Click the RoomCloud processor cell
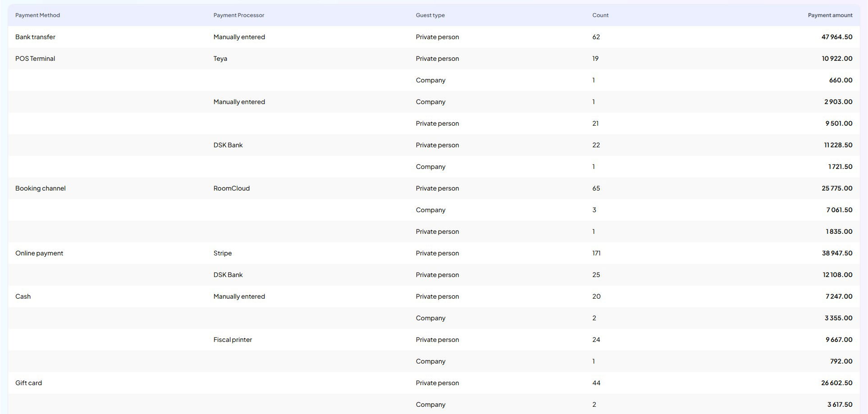 point(231,188)
